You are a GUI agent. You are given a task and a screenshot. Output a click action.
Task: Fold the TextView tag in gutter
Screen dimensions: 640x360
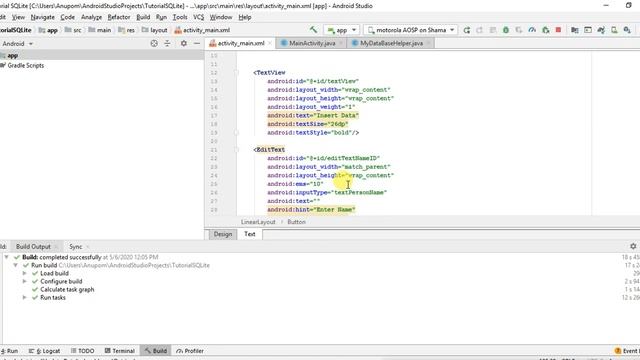tap(236, 73)
